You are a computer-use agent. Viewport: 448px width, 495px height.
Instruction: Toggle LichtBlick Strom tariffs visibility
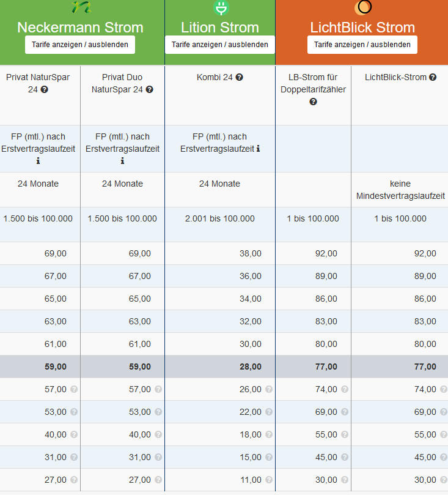coord(362,45)
